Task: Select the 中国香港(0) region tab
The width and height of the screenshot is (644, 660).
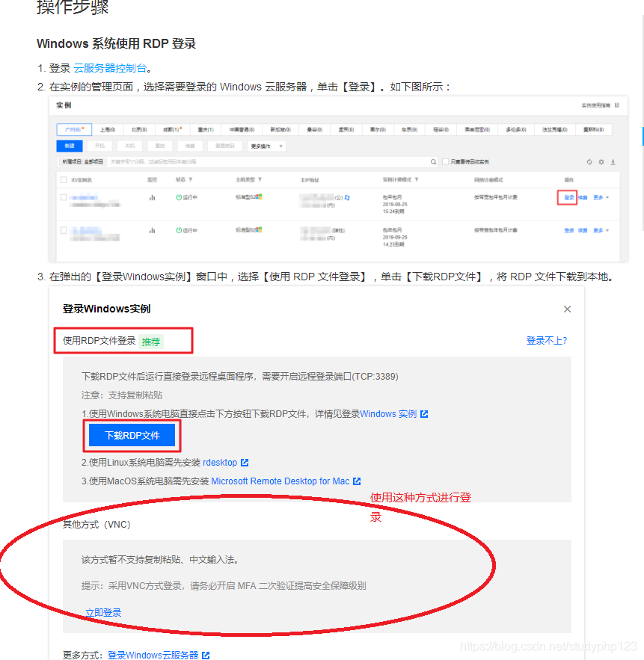Action: coord(242,129)
